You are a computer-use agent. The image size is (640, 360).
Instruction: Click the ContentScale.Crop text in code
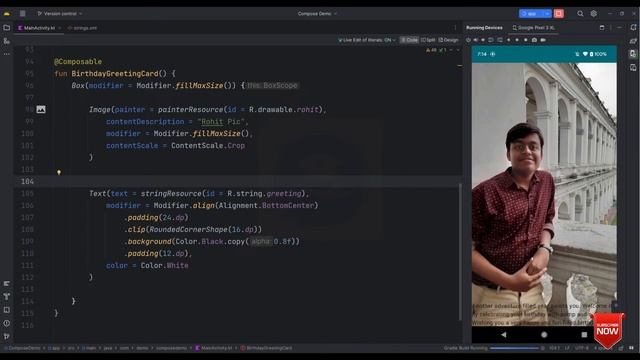[x=208, y=145]
